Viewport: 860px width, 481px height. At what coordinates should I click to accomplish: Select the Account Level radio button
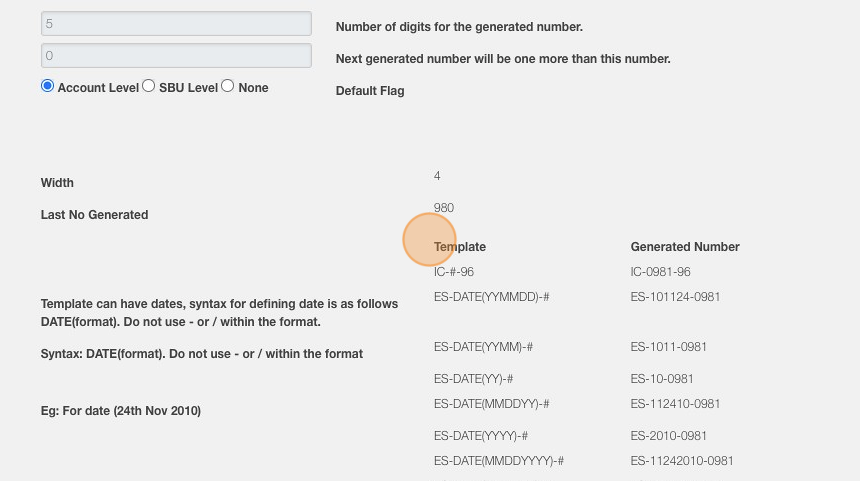point(47,86)
